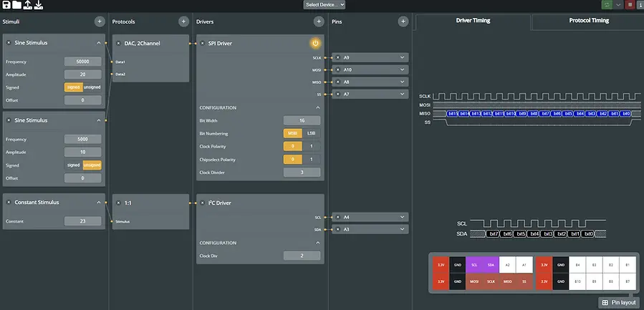
Task: Remove the DAC, 2Channel protocol
Action: [118, 43]
